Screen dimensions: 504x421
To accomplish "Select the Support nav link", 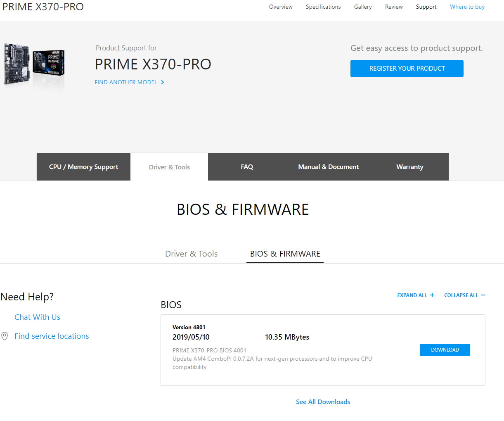I will [426, 7].
